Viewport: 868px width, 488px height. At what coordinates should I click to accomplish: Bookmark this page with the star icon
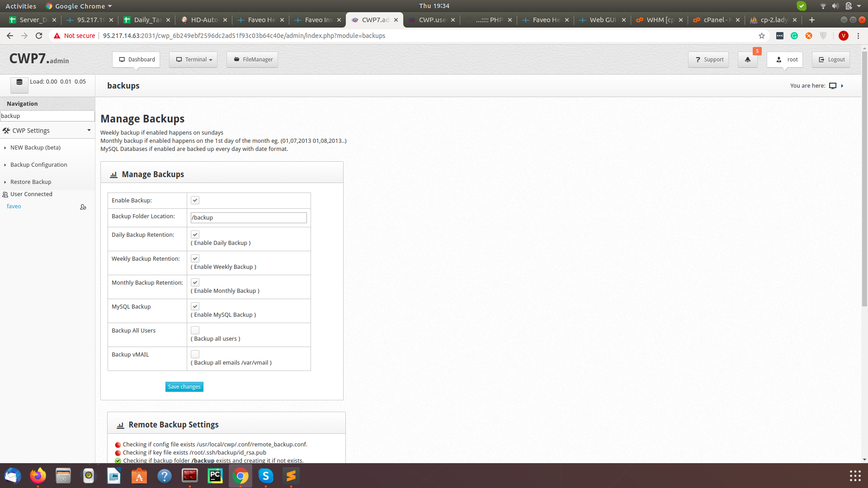click(x=762, y=36)
